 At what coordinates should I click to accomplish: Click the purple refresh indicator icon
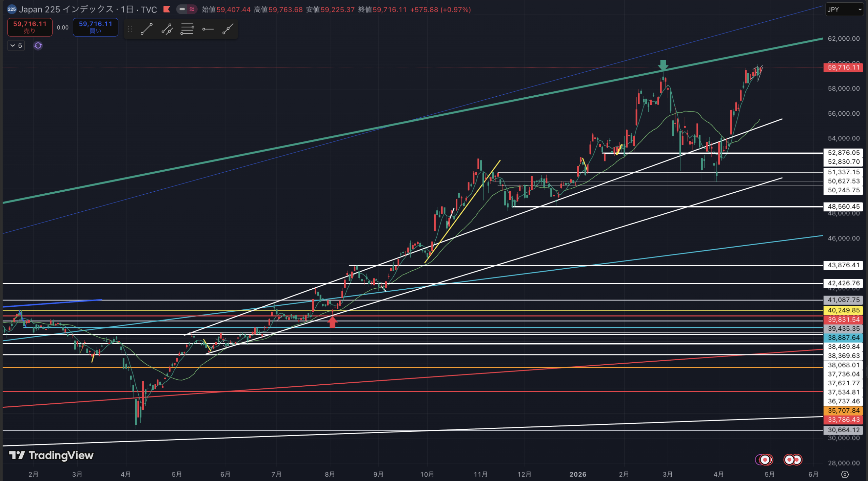coord(38,45)
